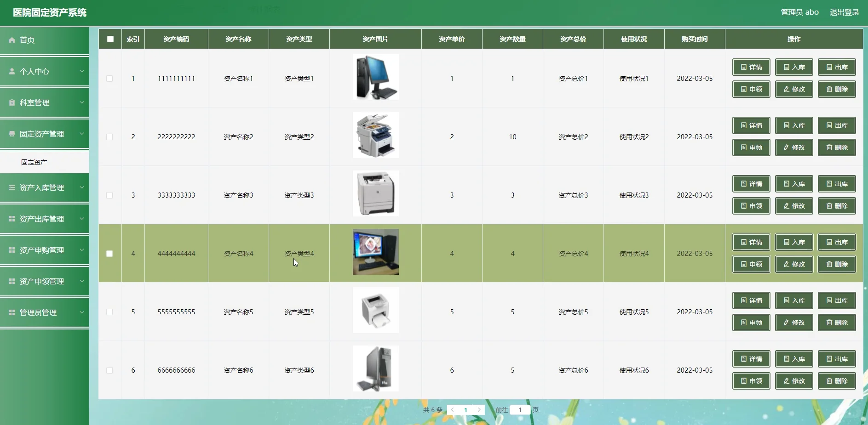Click 入库 for asset 1111111111

coord(794,67)
